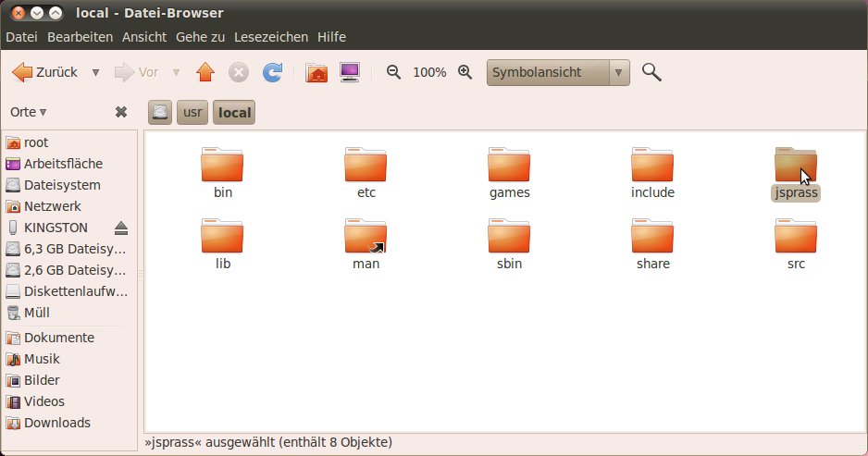Click the reload icon in toolbar
The height and width of the screenshot is (456, 868).
click(272, 72)
